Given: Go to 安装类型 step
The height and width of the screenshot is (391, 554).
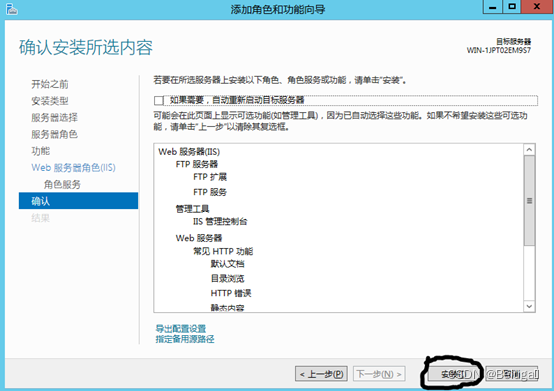Looking at the screenshot, I should (50, 101).
